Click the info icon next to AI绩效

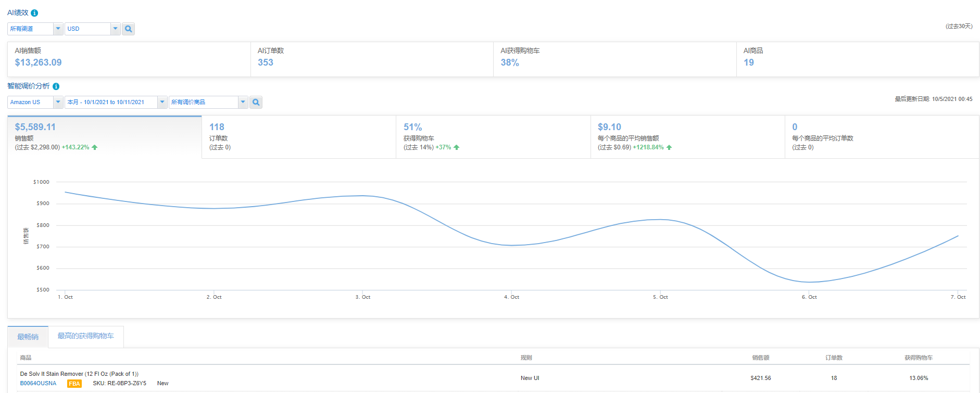[x=34, y=13]
